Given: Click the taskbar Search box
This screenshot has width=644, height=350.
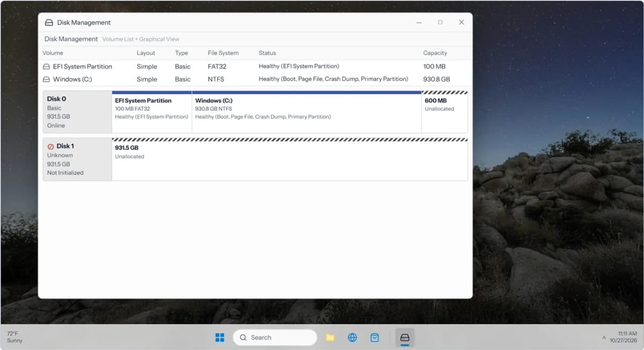Looking at the screenshot, I should [x=275, y=337].
